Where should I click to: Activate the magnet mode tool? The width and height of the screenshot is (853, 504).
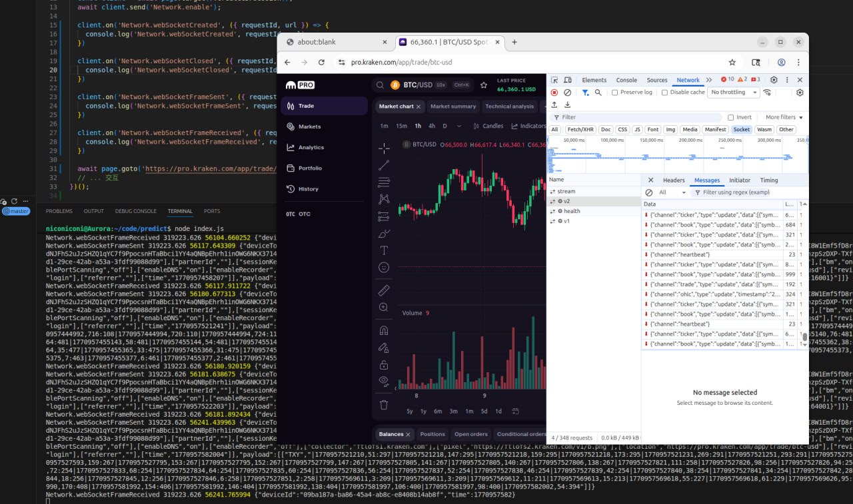384,330
